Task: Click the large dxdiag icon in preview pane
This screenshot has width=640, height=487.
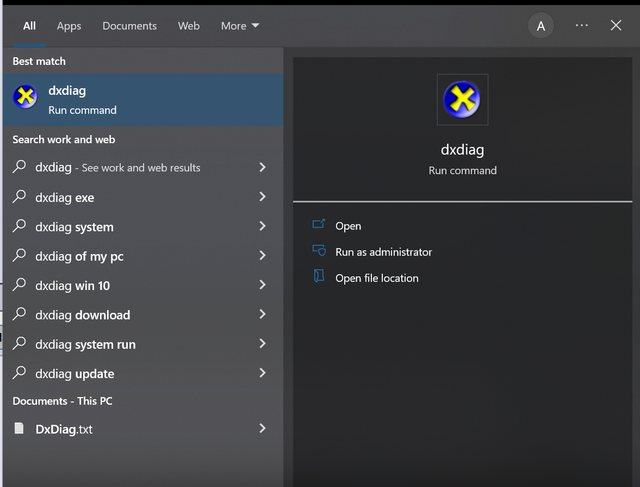Action: [x=462, y=100]
